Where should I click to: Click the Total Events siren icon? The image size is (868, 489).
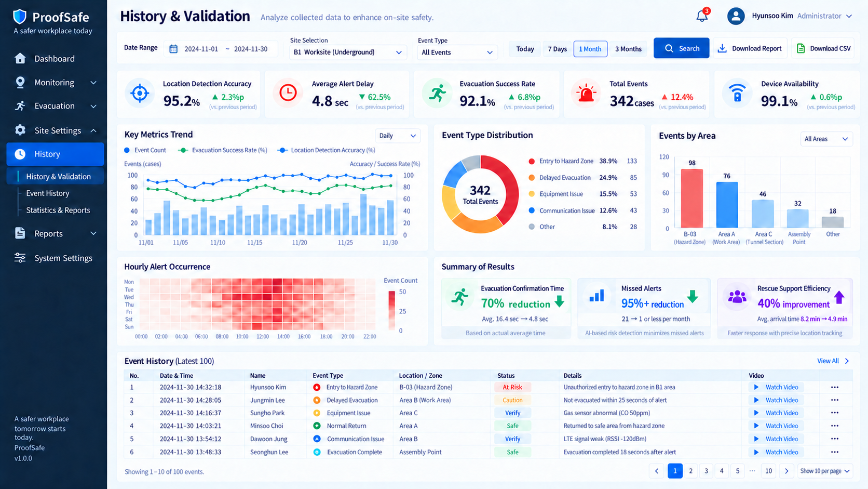586,94
